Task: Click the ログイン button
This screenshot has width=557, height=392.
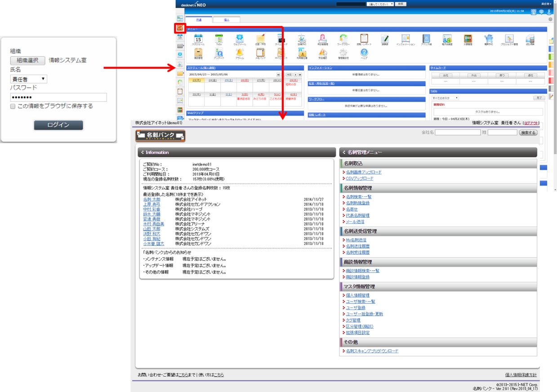Action: click(58, 125)
